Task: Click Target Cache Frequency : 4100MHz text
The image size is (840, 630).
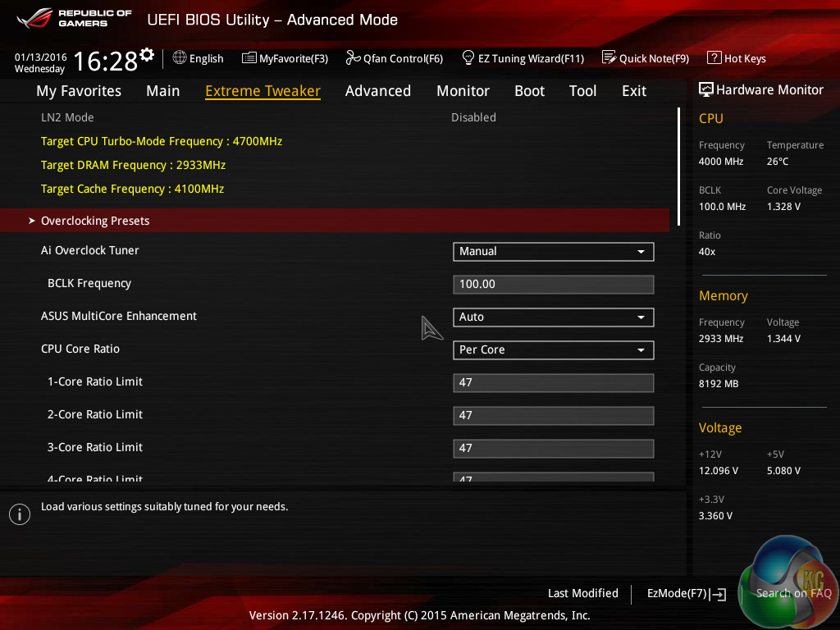Action: point(132,189)
